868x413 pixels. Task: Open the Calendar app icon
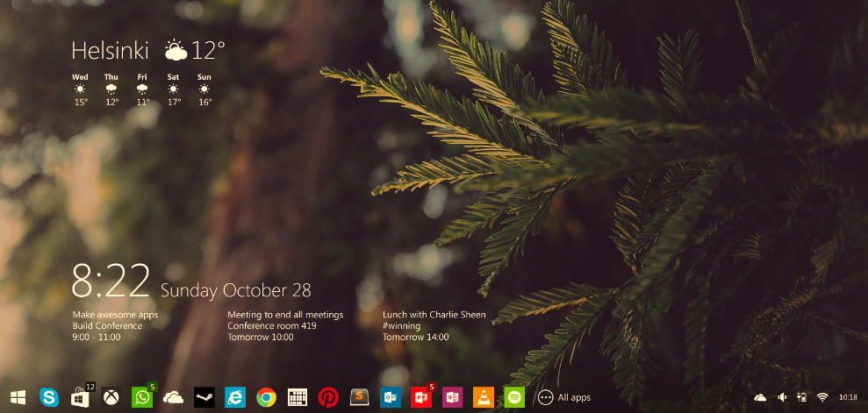point(297,397)
